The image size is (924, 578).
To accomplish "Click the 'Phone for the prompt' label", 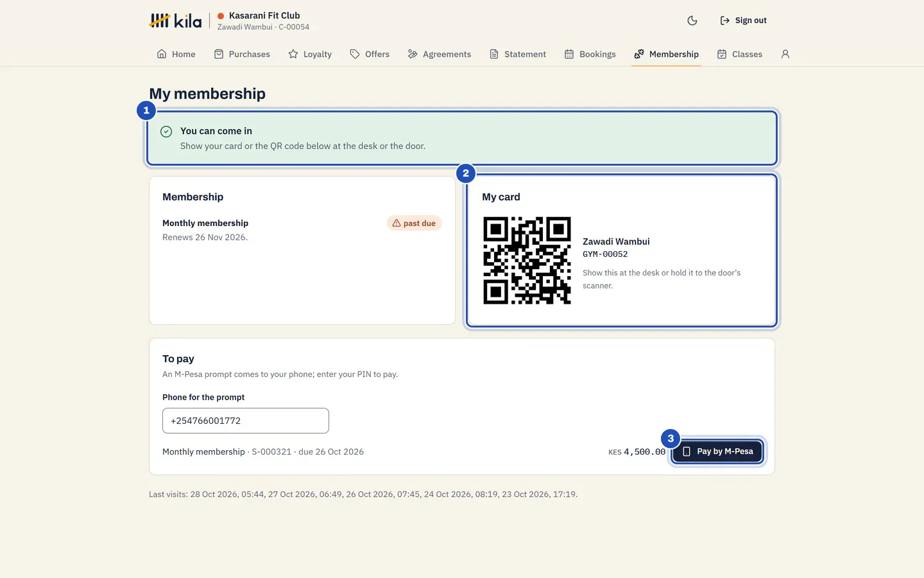I will pos(203,398).
